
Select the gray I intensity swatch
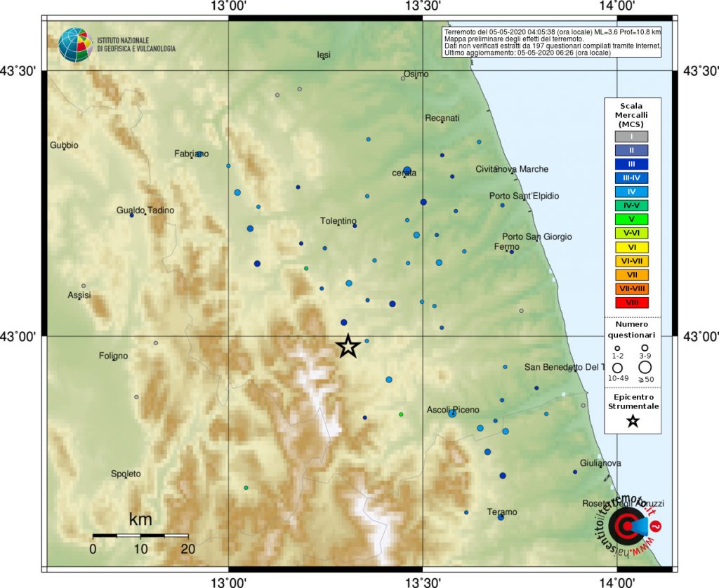631,136
